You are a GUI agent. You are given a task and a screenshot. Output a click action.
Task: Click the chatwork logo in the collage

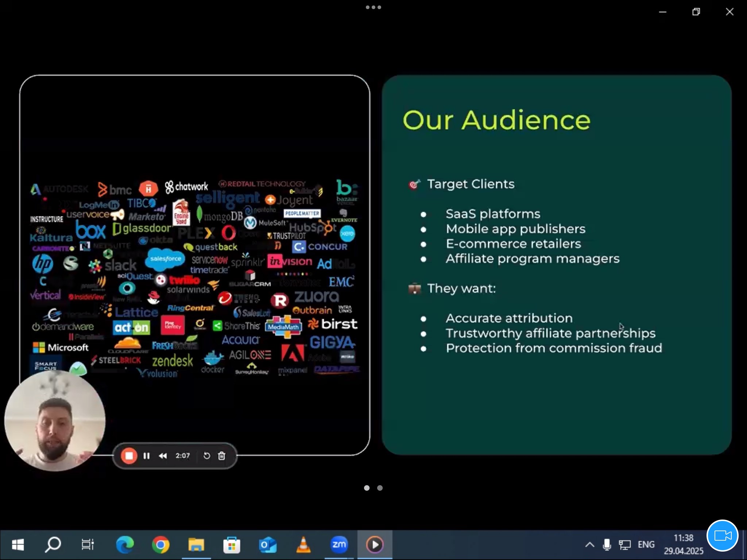click(x=186, y=187)
